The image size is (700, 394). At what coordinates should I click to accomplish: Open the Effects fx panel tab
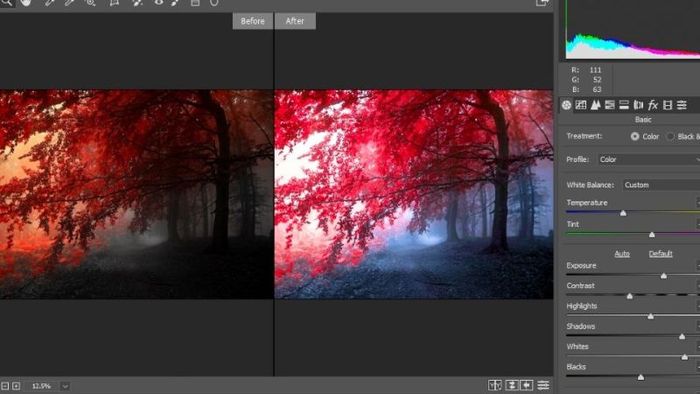(653, 105)
